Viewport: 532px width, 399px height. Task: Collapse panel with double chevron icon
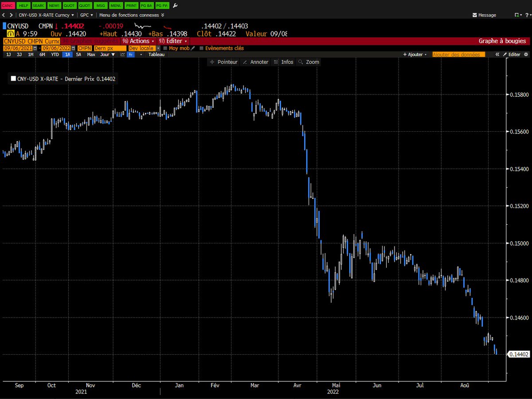coord(498,55)
